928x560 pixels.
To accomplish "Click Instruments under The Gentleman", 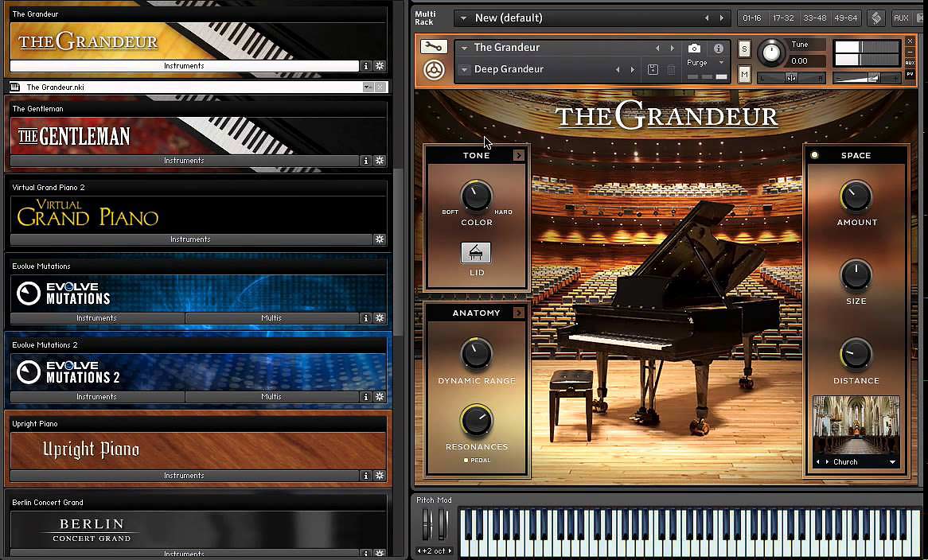I will (184, 160).
